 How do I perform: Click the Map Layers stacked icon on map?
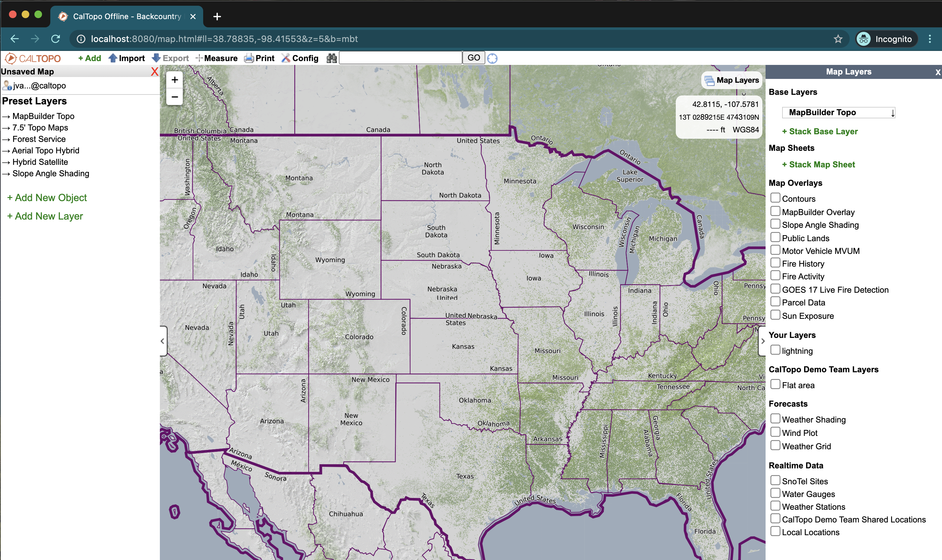[709, 80]
